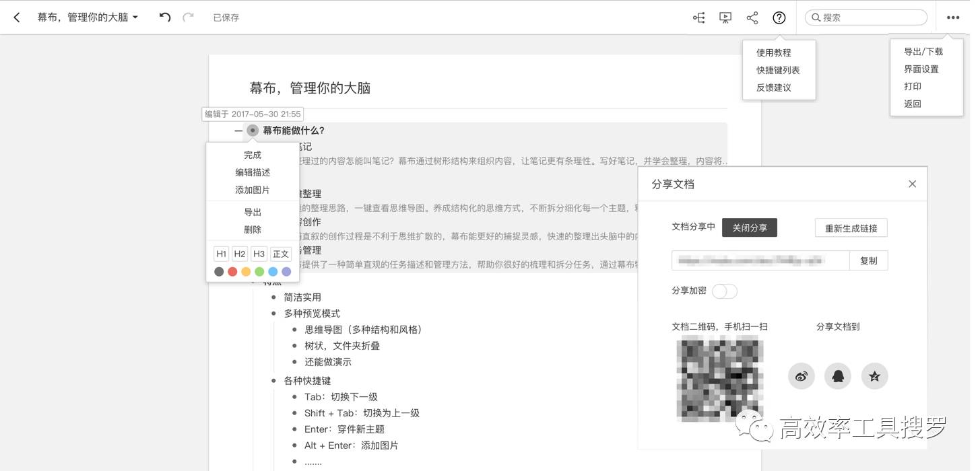The width and height of the screenshot is (980, 471).
Task: Click the document title 幕布,管理你的大脑 heading
Action: [310, 88]
